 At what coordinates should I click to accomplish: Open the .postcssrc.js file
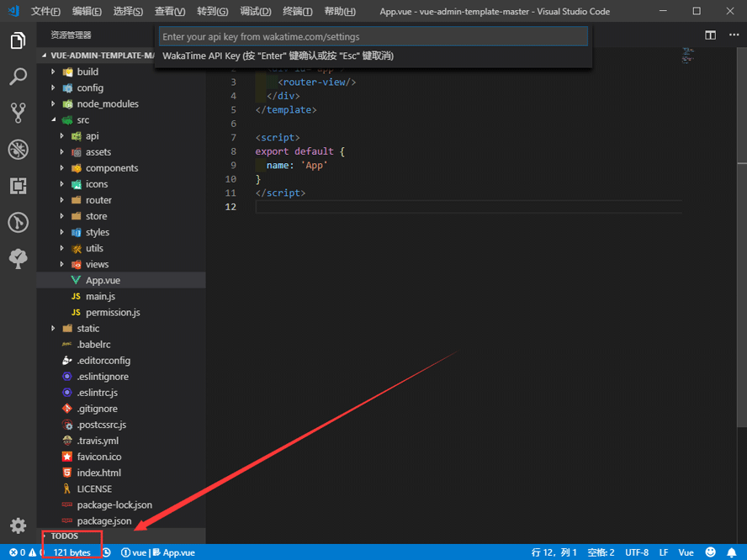tap(121, 425)
